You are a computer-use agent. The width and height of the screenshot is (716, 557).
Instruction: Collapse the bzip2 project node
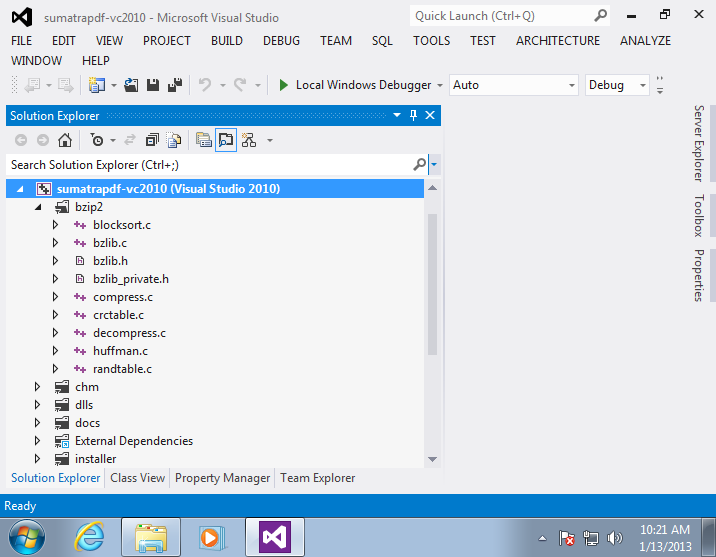(38, 207)
